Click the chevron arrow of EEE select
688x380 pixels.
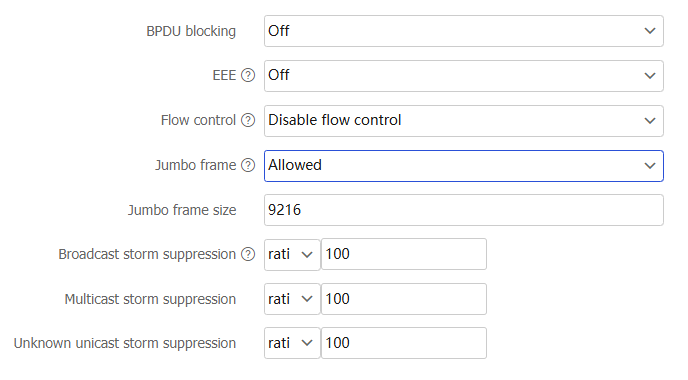[x=650, y=76]
